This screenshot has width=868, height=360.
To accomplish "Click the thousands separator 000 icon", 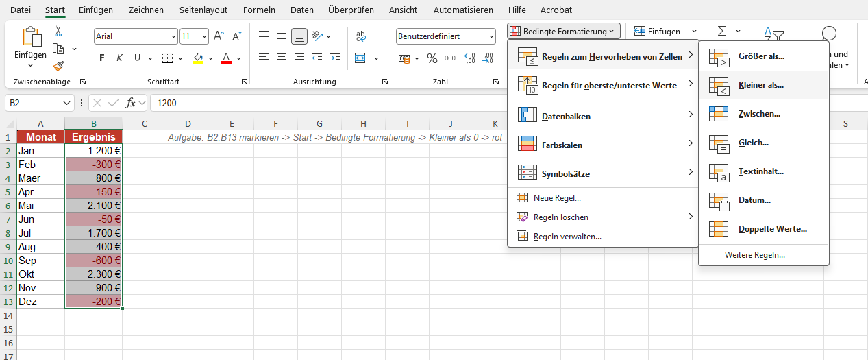I will click(451, 58).
